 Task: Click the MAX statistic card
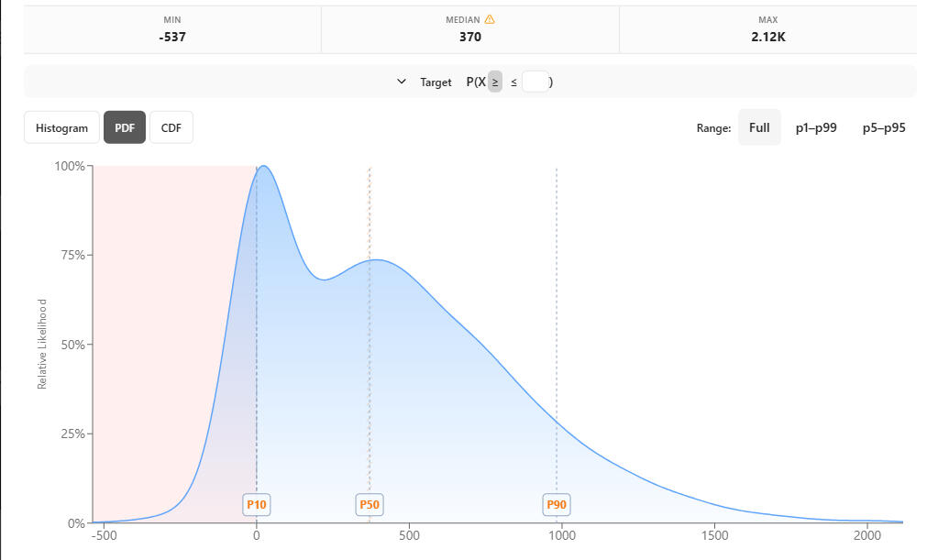click(767, 29)
